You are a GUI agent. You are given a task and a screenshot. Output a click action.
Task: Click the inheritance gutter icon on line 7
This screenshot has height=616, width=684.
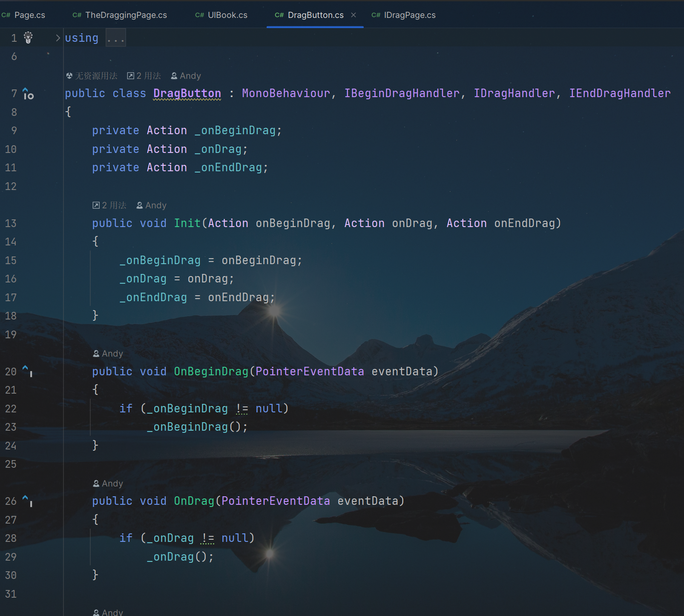tap(28, 93)
